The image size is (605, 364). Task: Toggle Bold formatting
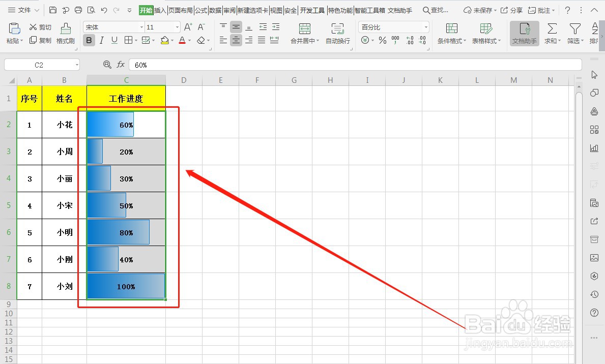89,40
